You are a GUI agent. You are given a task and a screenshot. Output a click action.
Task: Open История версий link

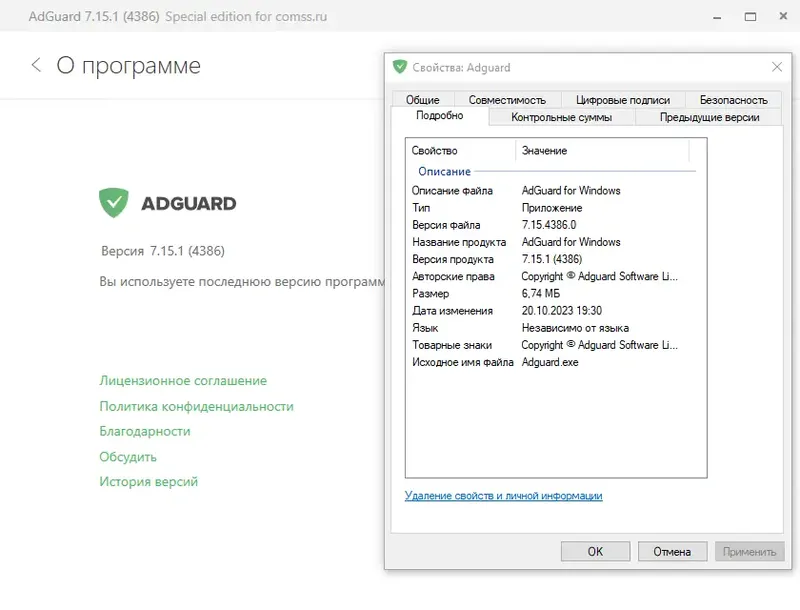[x=148, y=481]
